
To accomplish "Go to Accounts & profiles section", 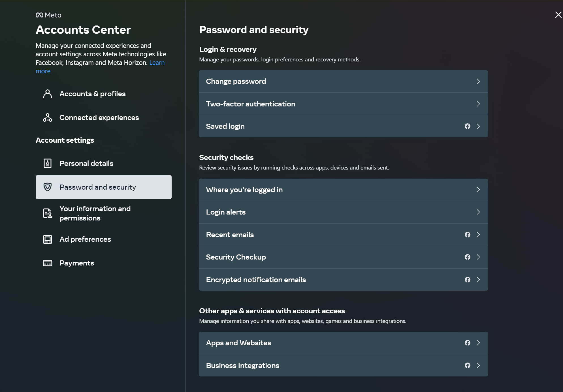I will [104, 94].
